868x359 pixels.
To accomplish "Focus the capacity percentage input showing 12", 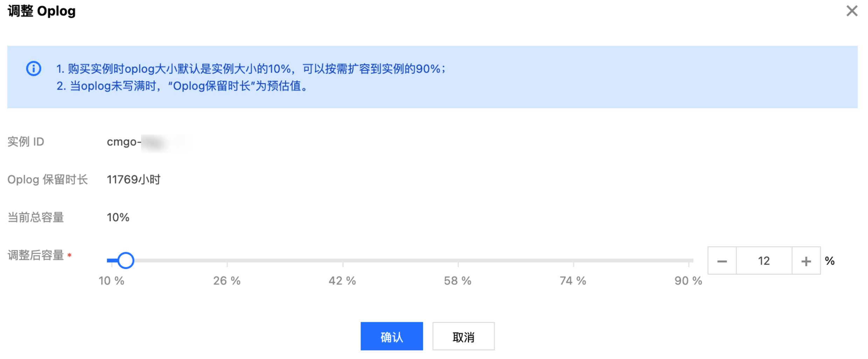I will tap(764, 261).
